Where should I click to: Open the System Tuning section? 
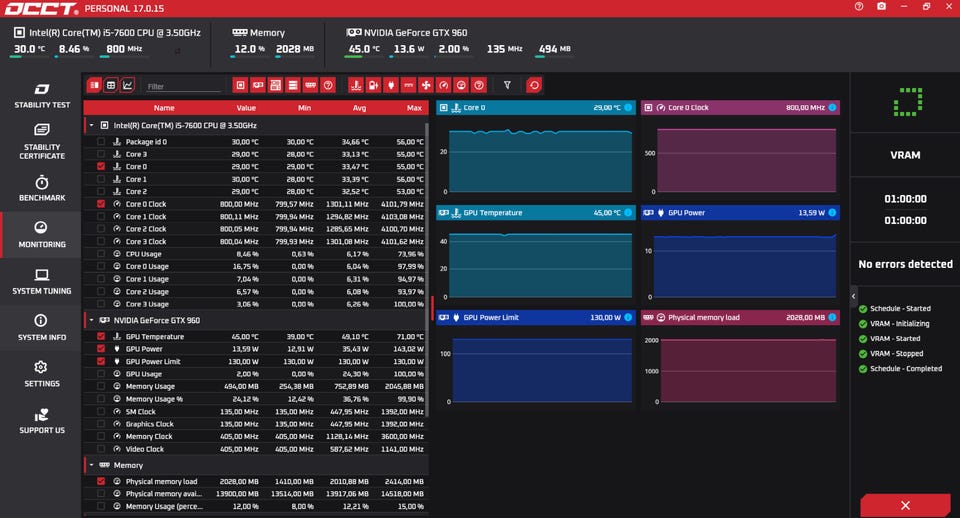[x=42, y=282]
